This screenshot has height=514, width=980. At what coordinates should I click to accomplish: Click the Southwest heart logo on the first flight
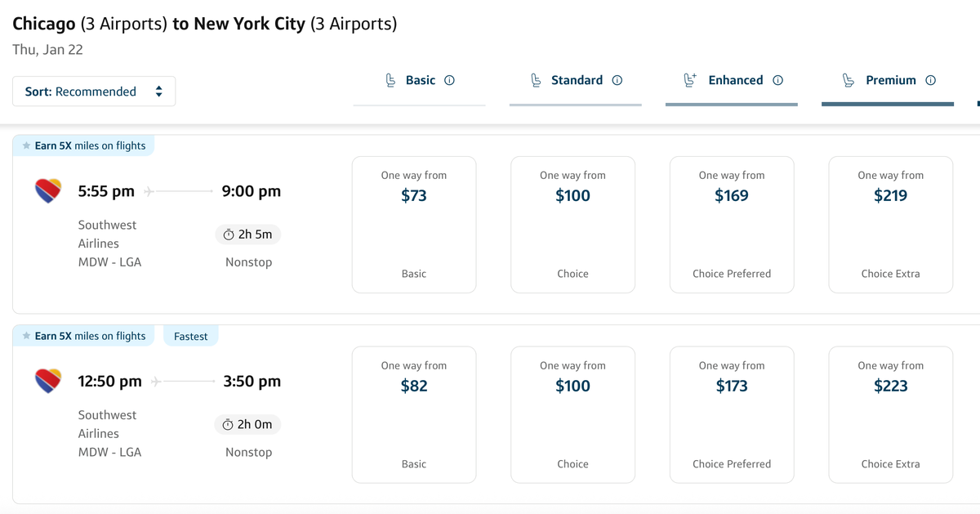coord(47,190)
